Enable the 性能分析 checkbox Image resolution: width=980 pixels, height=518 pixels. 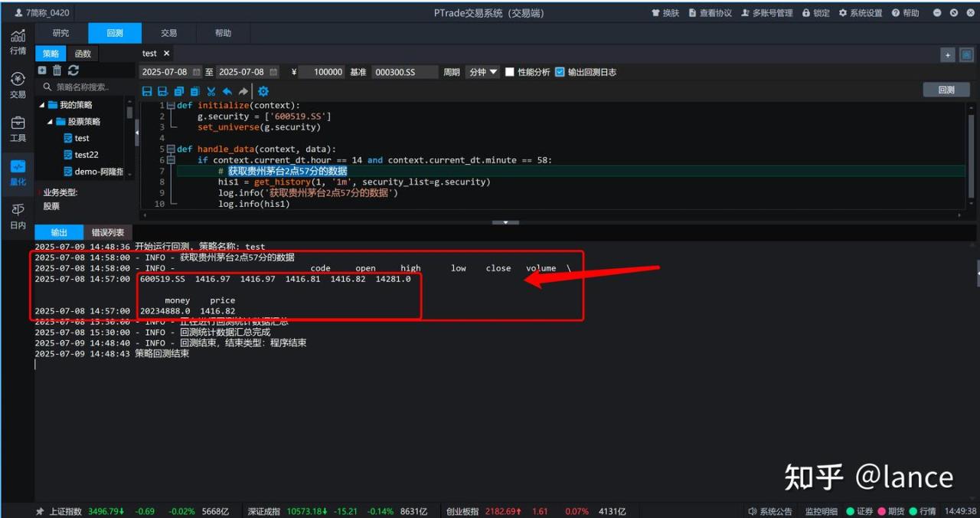click(x=510, y=72)
